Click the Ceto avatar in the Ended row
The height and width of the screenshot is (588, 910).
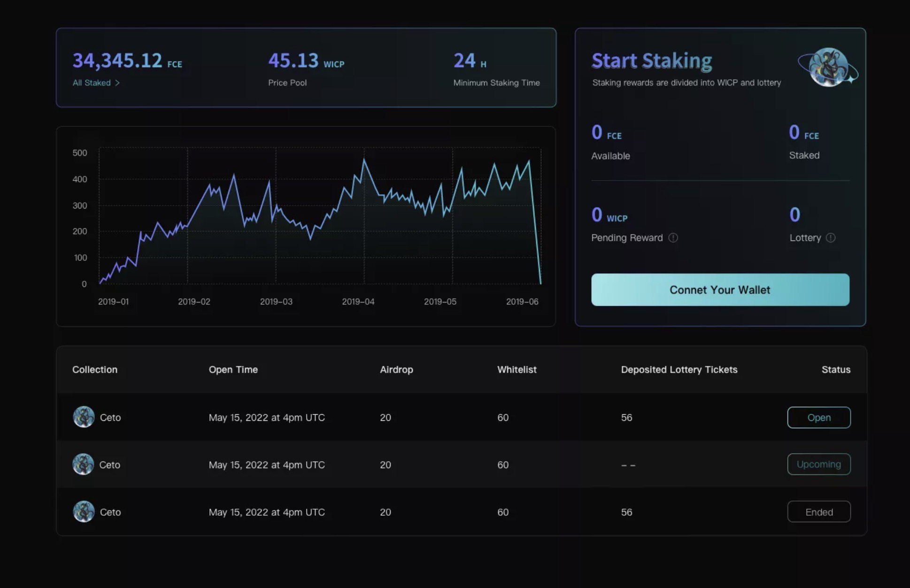(84, 511)
